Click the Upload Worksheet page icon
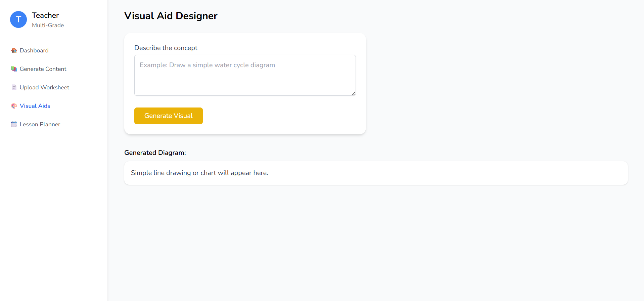644x301 pixels. click(x=14, y=87)
